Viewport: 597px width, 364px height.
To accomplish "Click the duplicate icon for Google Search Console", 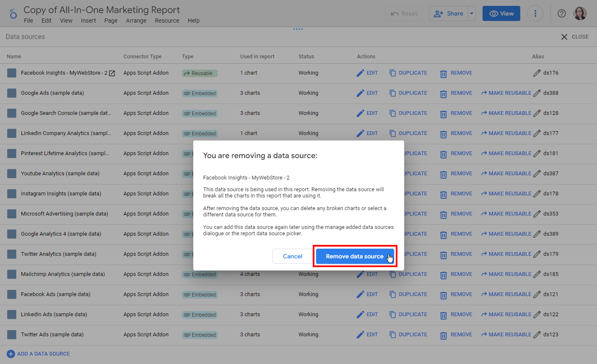I will pos(393,113).
